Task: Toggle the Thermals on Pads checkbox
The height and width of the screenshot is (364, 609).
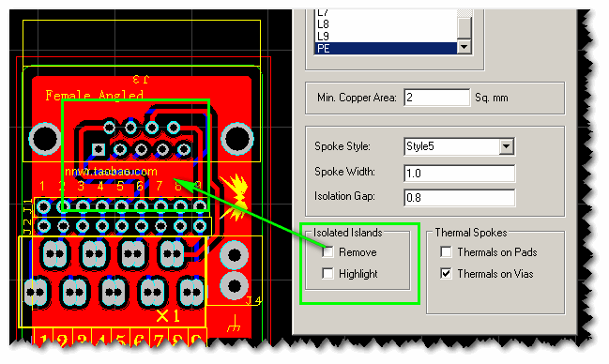Action: coord(446,252)
